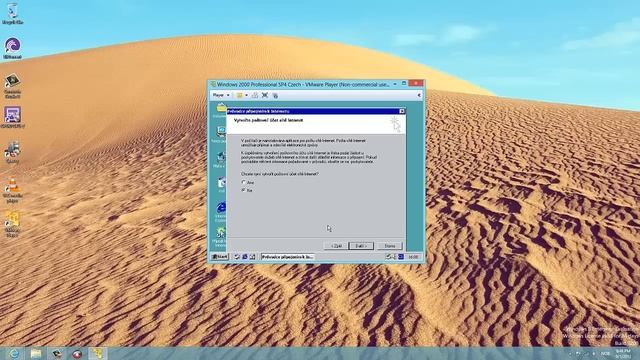Select the wizard taskbar button in the guest
Screen dimensions: 640x360
288,257
